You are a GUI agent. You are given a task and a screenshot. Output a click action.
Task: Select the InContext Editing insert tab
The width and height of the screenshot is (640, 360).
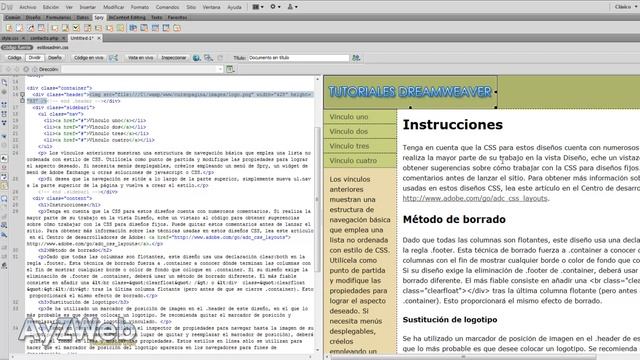(x=127, y=18)
